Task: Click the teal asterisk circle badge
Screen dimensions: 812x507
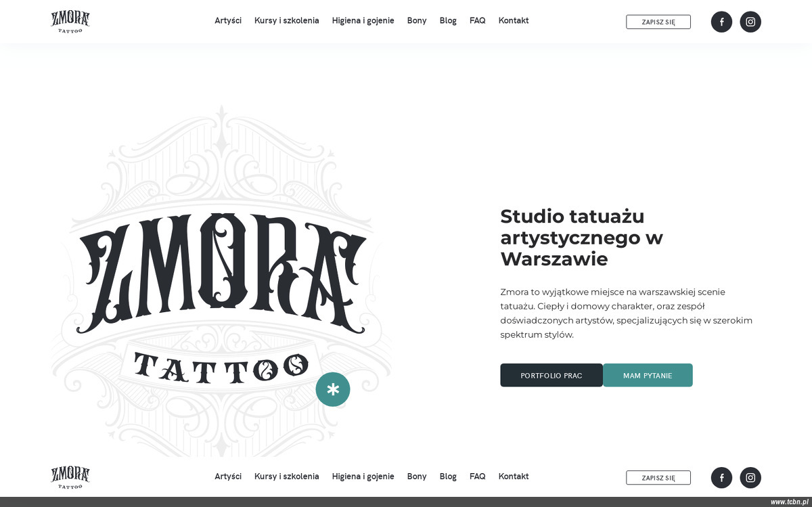Action: pyautogui.click(x=333, y=389)
